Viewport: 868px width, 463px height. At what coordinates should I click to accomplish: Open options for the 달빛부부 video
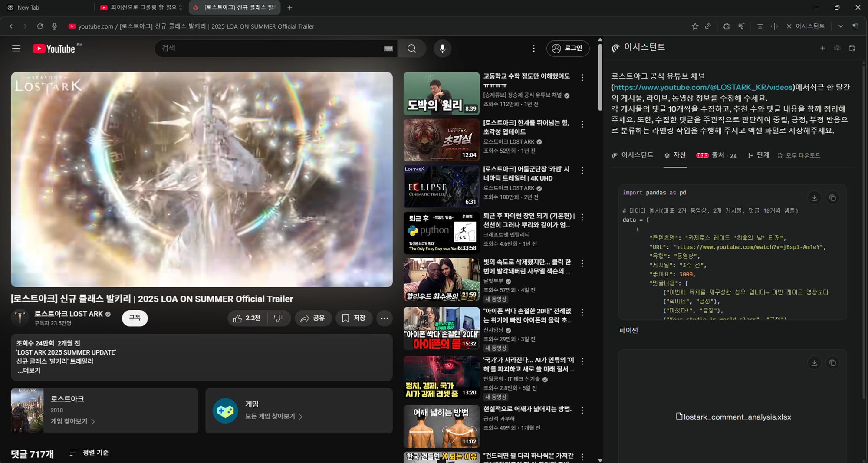pos(582,263)
